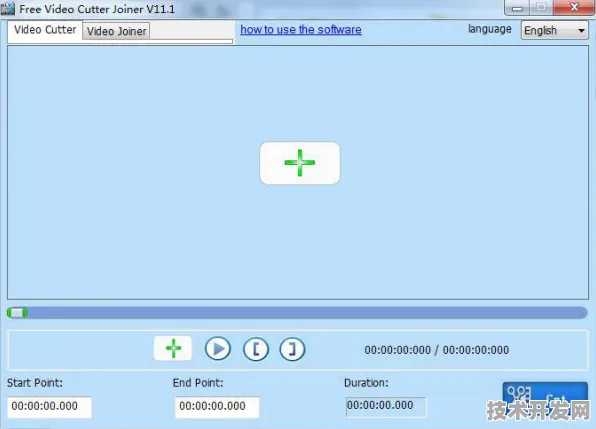The width and height of the screenshot is (596, 429).
Task: Click the Duration time field
Action: coord(386,406)
